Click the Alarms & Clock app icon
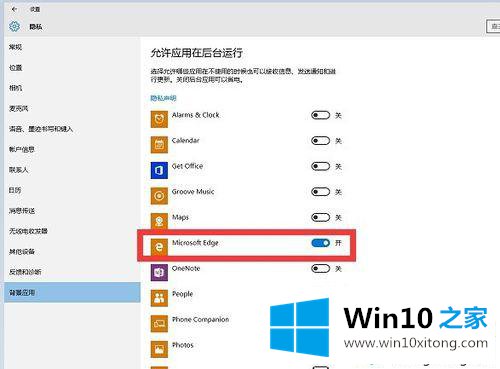Screen dimensions: 500x369 point(159,119)
